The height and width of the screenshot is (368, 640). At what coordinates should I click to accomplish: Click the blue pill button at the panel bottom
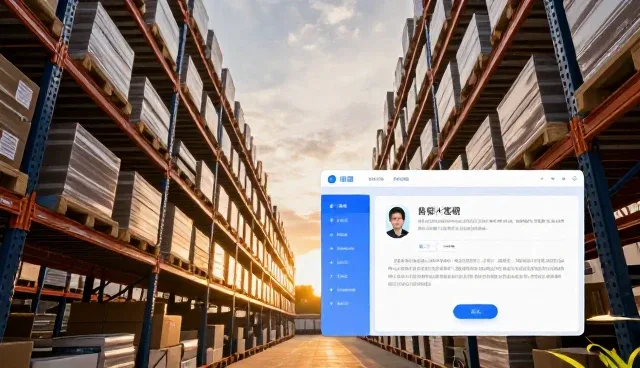coord(475,312)
